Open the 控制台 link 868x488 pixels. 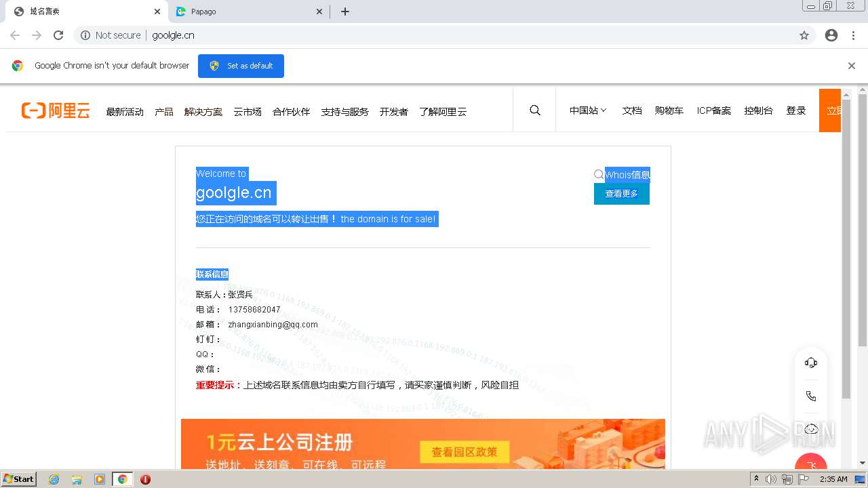pos(758,110)
